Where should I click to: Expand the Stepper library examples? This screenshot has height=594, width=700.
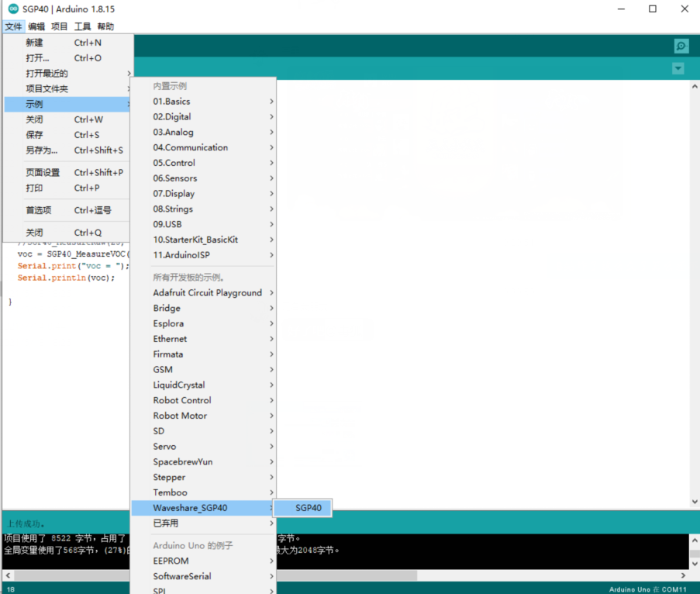204,477
